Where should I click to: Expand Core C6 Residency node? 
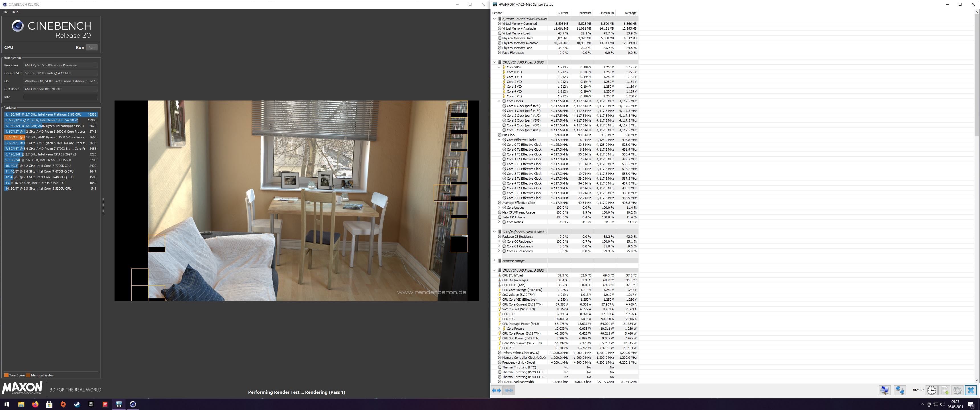point(499,251)
